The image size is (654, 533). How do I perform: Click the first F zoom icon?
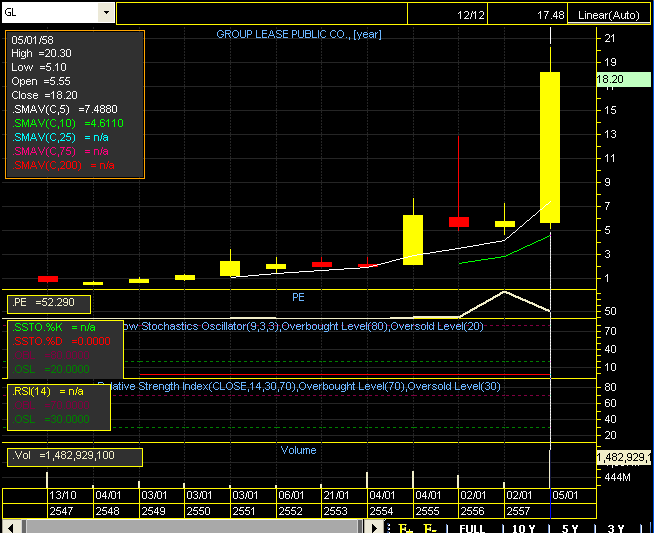click(406, 527)
